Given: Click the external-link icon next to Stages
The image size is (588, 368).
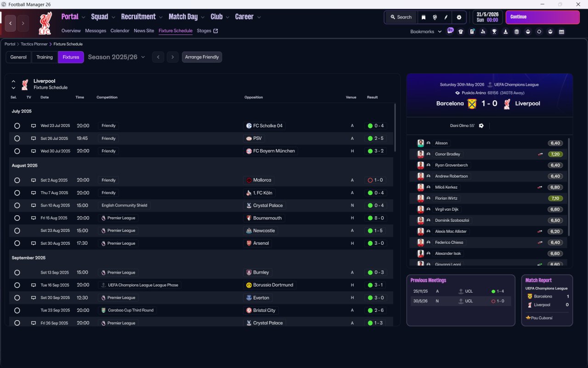Looking at the screenshot, I should click(x=216, y=31).
